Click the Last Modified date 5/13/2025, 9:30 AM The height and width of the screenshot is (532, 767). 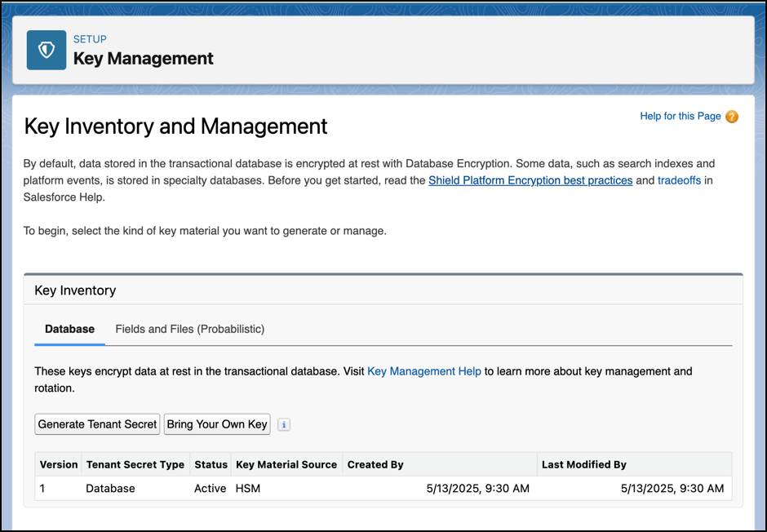tap(672, 488)
